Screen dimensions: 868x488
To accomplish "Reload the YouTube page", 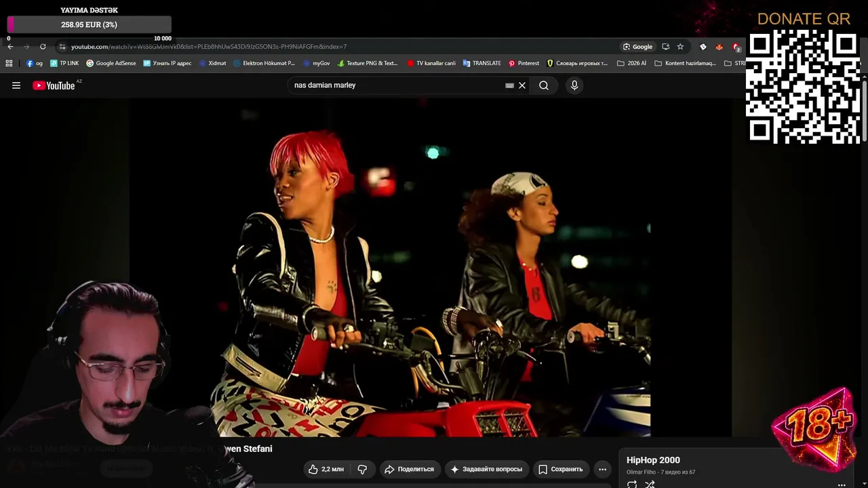I will (x=43, y=47).
